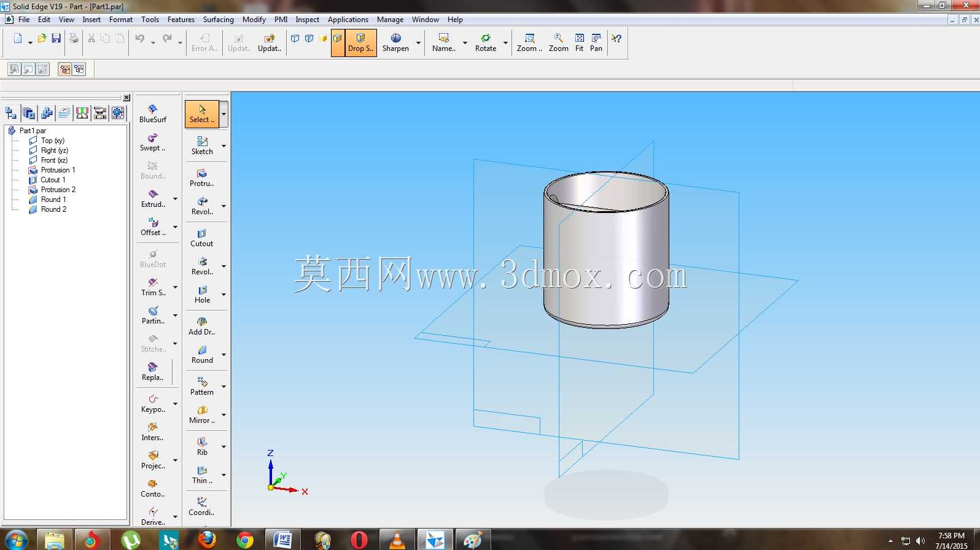
Task: Activate the Zoom .. area tool
Action: click(529, 43)
